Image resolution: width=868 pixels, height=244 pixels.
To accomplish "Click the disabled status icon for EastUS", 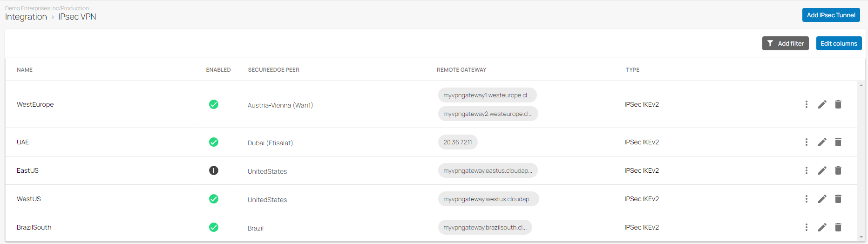I will click(214, 170).
